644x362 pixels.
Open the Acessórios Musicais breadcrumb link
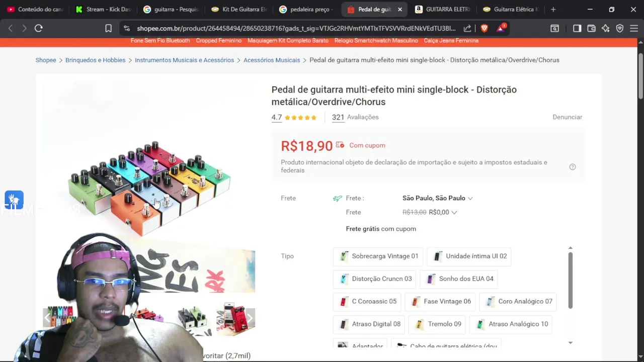272,60
